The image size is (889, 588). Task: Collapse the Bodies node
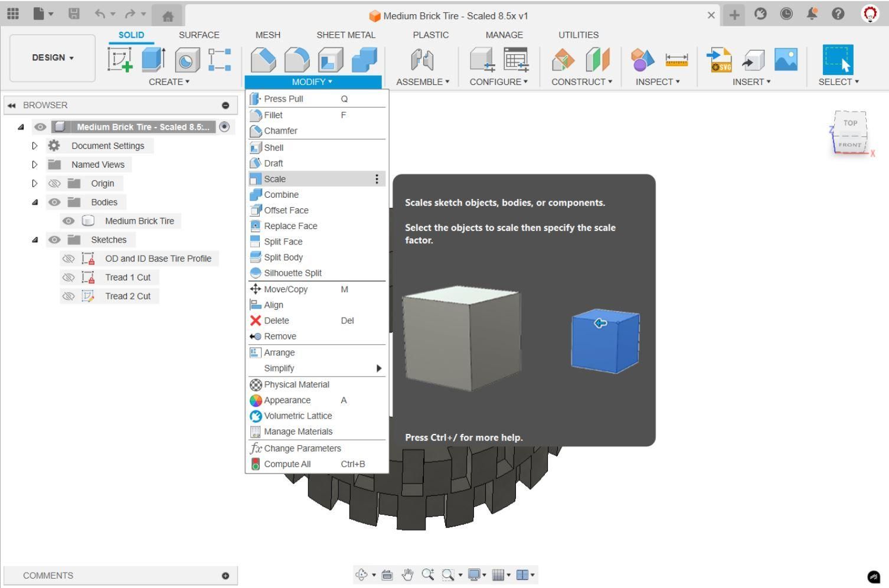pyautogui.click(x=35, y=202)
